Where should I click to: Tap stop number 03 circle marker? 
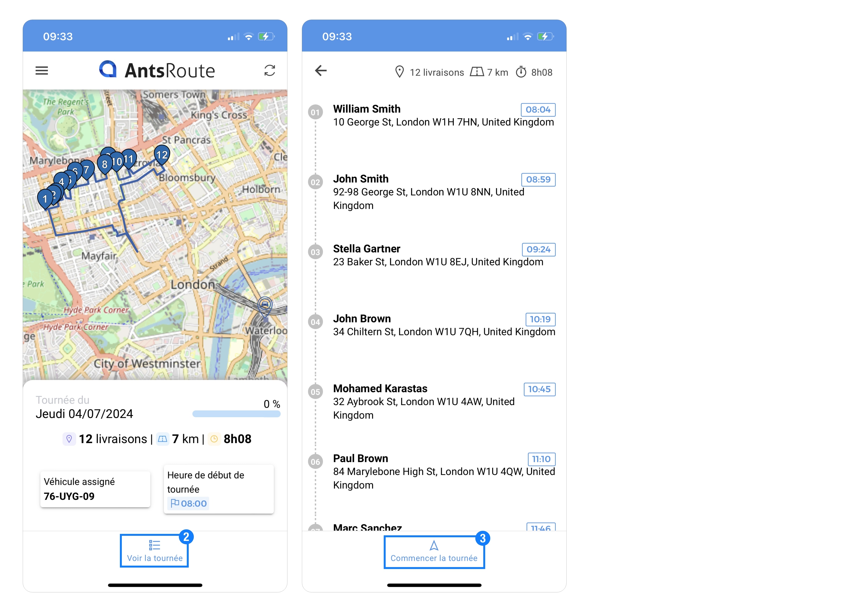(315, 252)
